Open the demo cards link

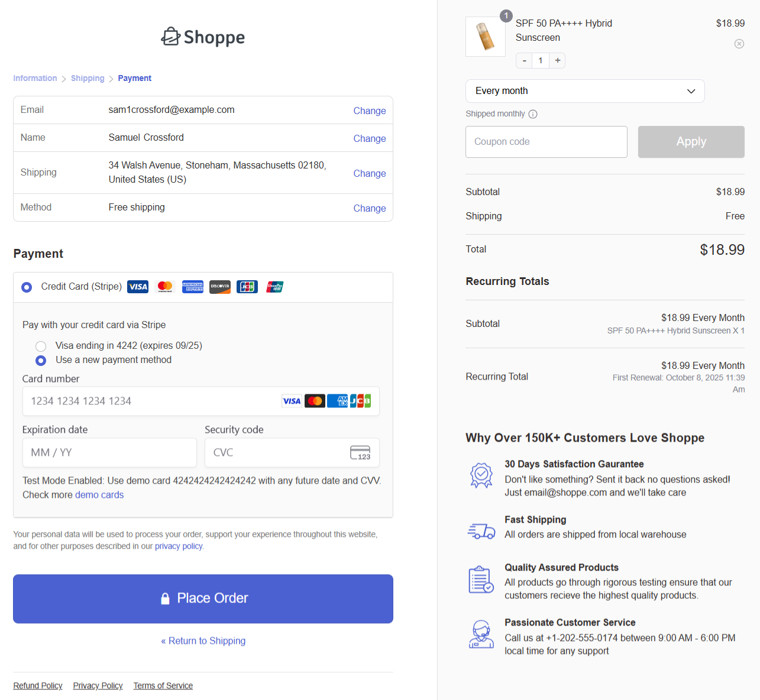(99, 495)
